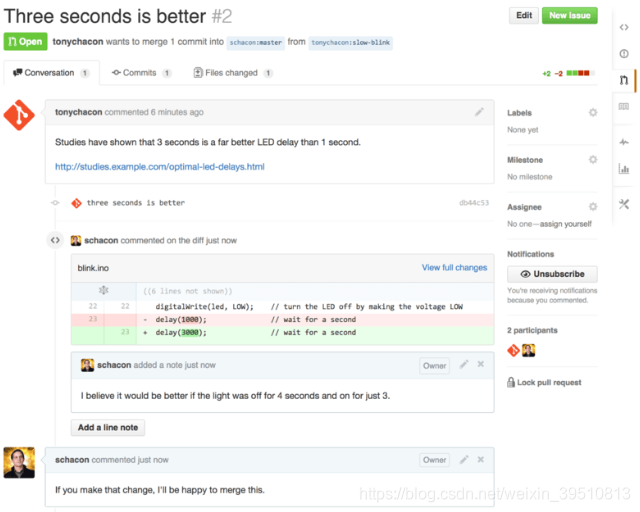Edit schacon's final comment with pencil icon
The height and width of the screenshot is (512, 640).
(x=464, y=460)
